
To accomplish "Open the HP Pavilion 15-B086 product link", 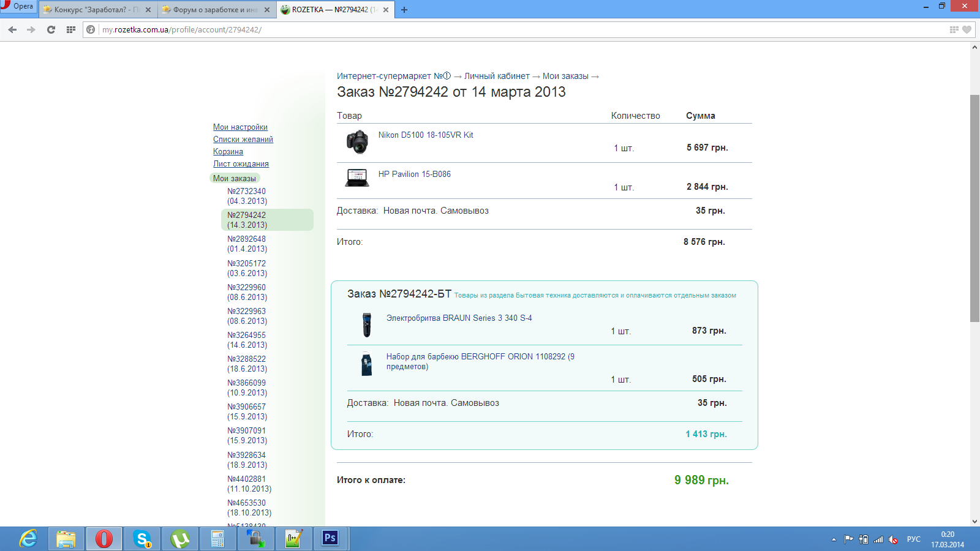I will pyautogui.click(x=414, y=174).
